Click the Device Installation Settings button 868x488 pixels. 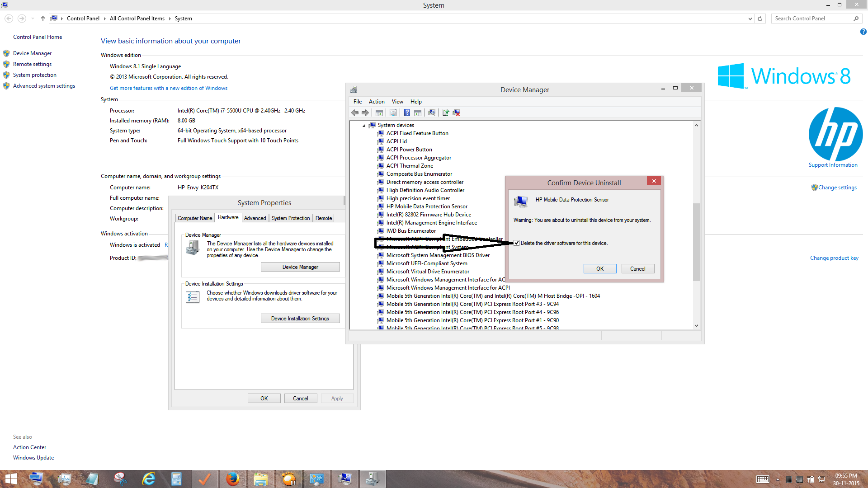(300, 319)
